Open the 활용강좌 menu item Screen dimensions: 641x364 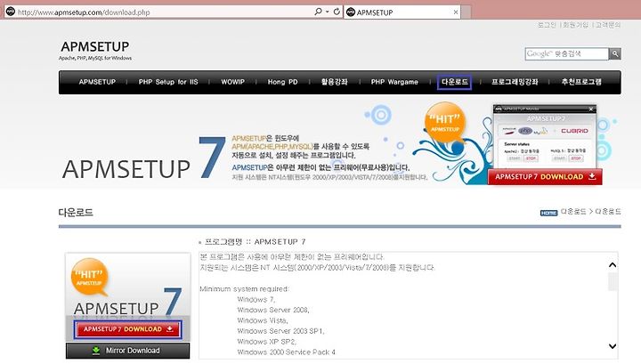(x=335, y=82)
